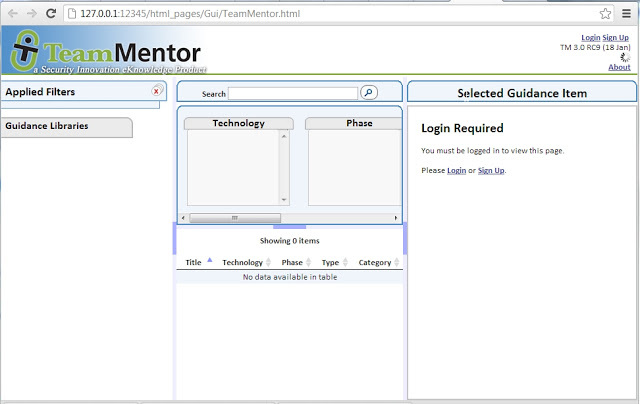Sort table by Title column
This screenshot has width=640, height=404.
[x=194, y=262]
